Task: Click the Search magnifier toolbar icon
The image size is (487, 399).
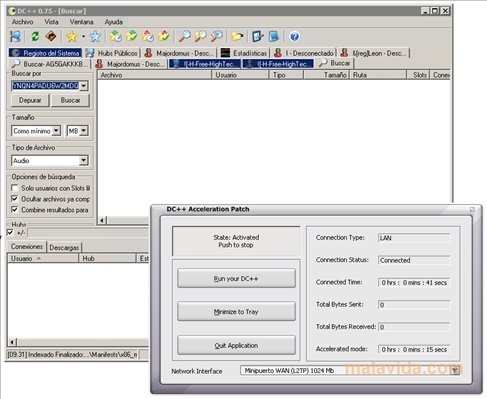Action: (x=184, y=36)
